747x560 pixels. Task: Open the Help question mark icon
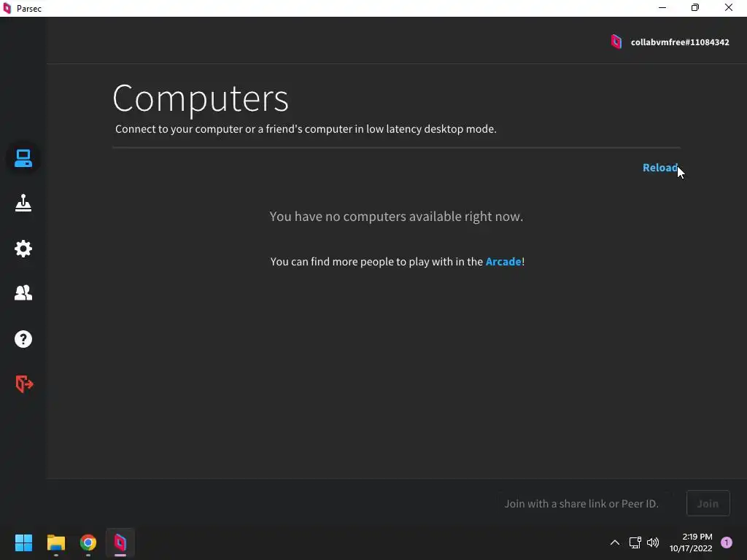click(x=23, y=339)
